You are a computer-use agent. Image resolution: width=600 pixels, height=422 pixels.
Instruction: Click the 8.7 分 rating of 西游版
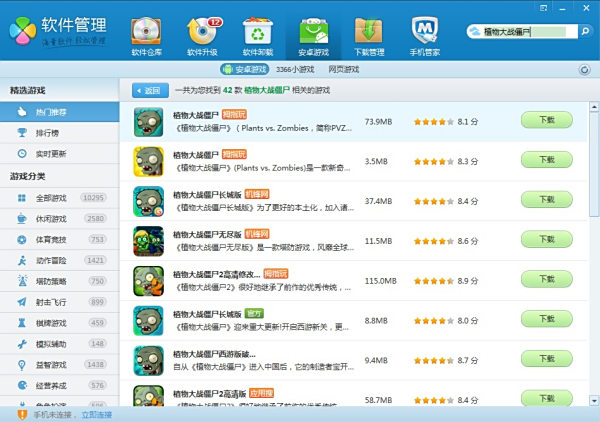(x=446, y=360)
